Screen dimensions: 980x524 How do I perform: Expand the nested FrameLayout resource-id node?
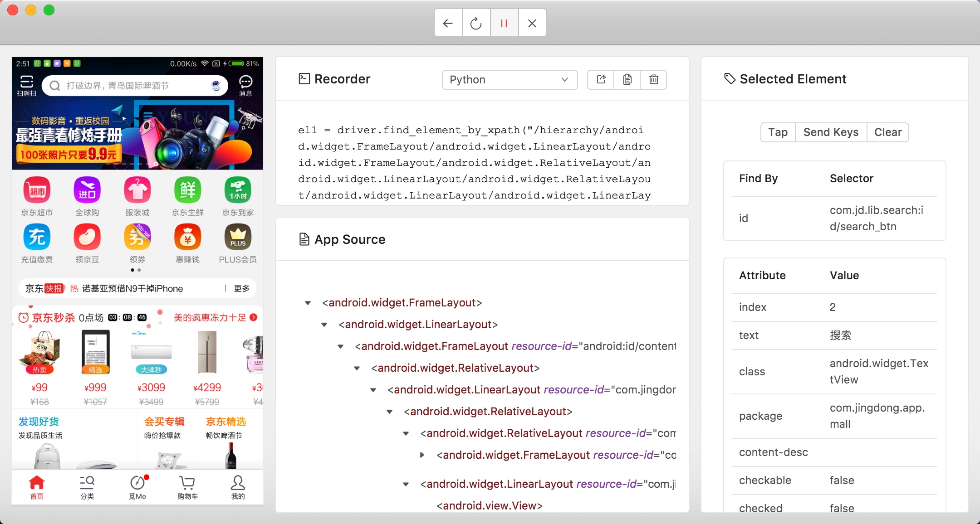(x=422, y=455)
